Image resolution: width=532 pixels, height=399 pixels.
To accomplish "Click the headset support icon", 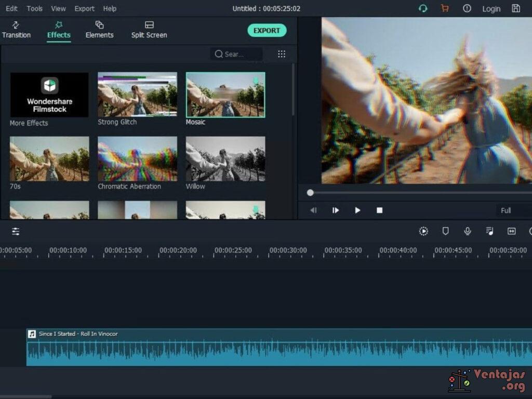I will tap(423, 8).
